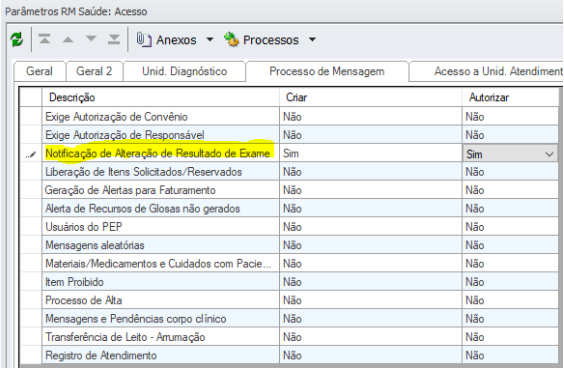Click Criar cell for Transferência de Leito
This screenshot has height=368, width=564.
click(371, 337)
